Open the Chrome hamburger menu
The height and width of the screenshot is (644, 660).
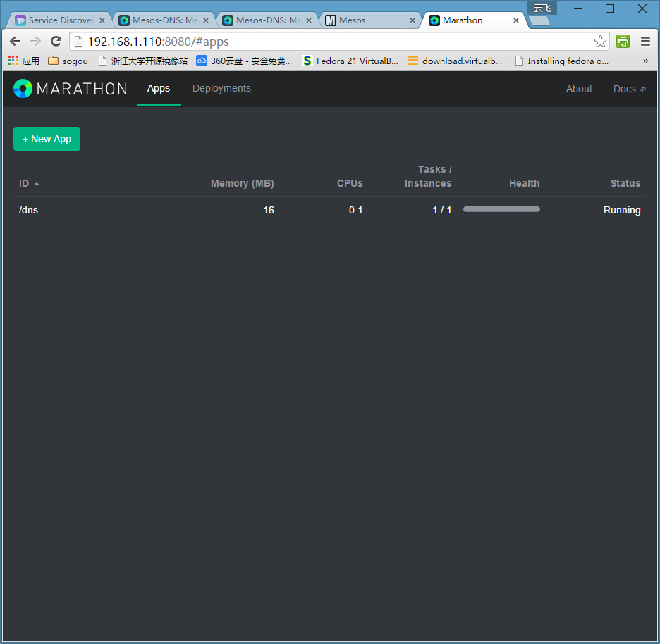[645, 42]
